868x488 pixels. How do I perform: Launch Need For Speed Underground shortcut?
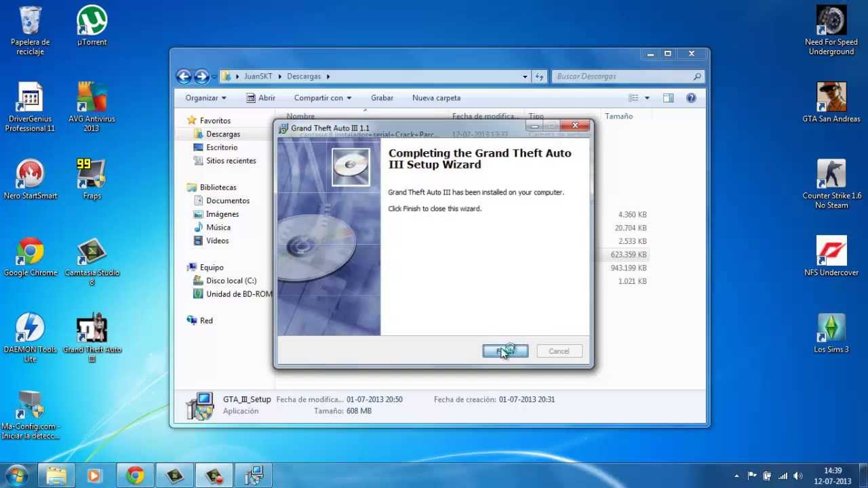pyautogui.click(x=831, y=30)
